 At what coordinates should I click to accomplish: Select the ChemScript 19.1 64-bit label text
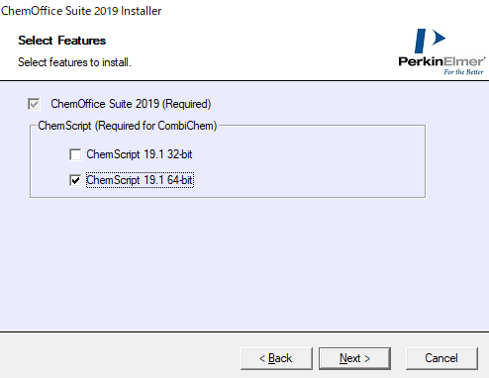[140, 180]
